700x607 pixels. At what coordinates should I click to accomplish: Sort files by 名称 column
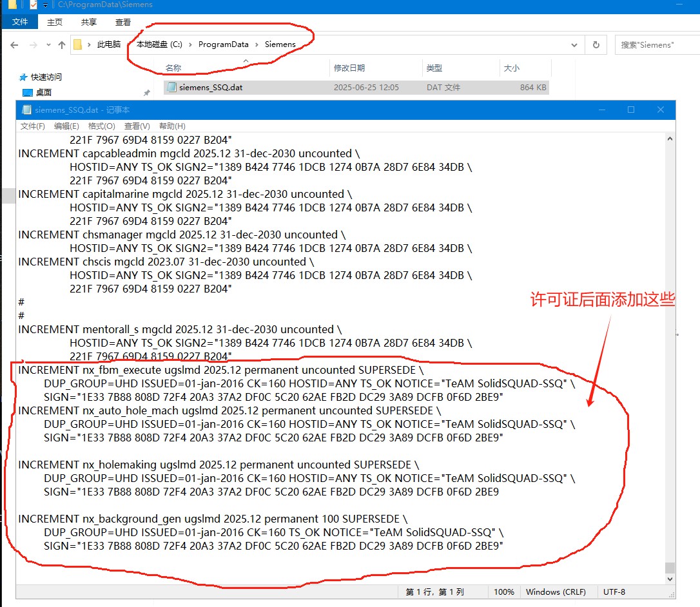tap(173, 68)
